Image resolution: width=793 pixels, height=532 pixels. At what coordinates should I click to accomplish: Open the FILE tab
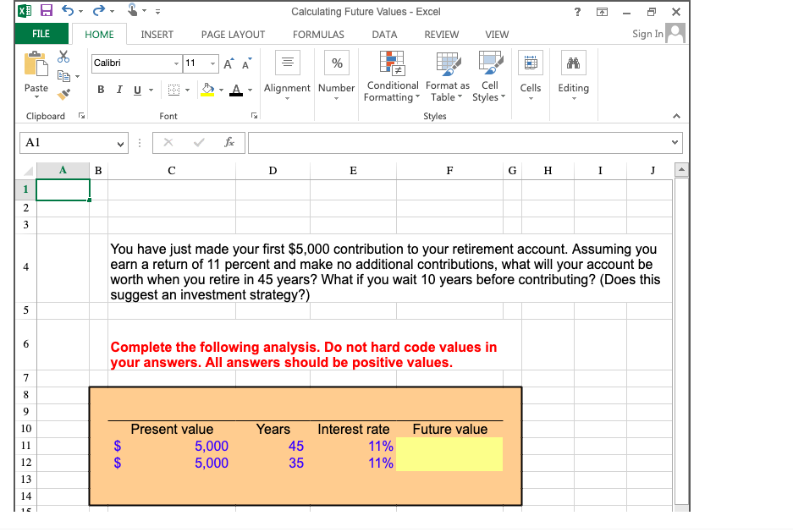(x=41, y=33)
